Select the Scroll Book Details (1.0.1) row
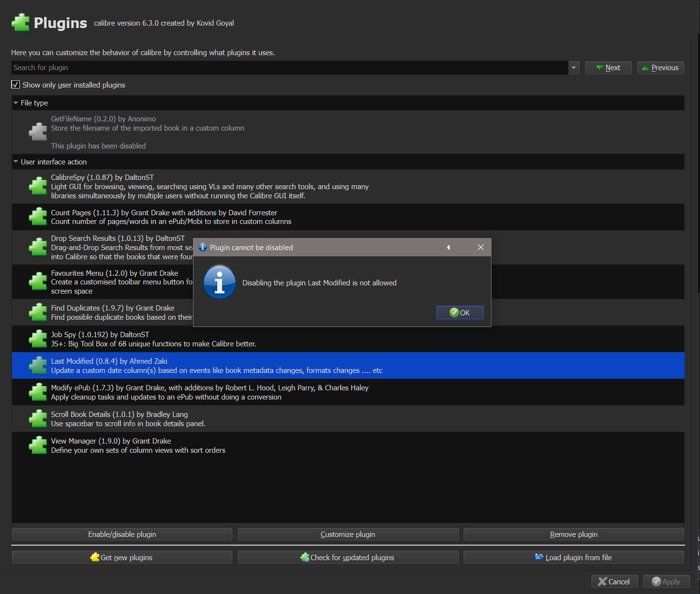This screenshot has width=700, height=594. tap(348, 419)
